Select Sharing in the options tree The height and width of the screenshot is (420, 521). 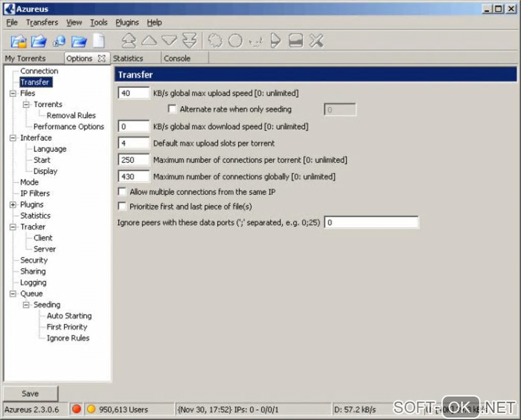tap(33, 271)
